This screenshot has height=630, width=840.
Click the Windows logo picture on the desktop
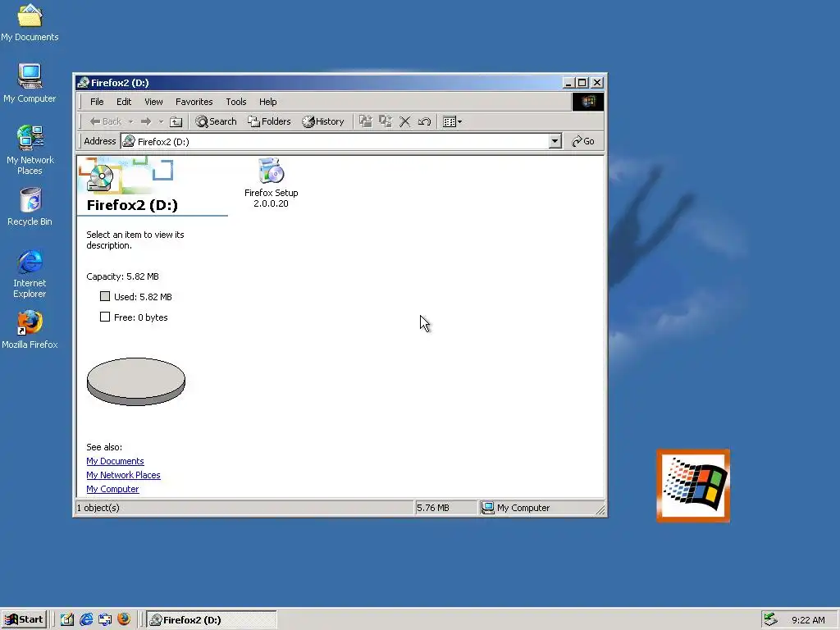693,486
